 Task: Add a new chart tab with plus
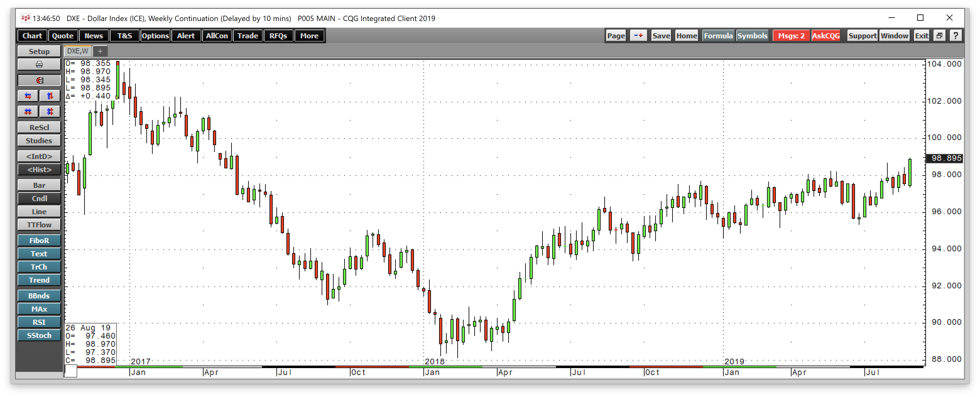click(100, 51)
